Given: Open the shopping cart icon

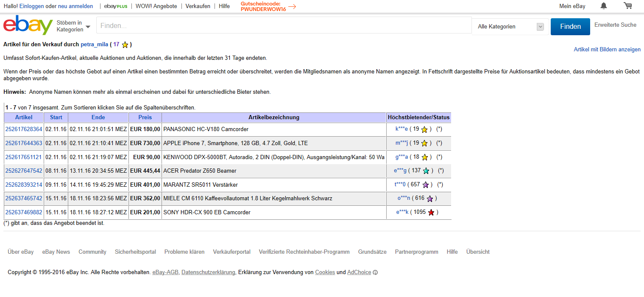Looking at the screenshot, I should [628, 6].
